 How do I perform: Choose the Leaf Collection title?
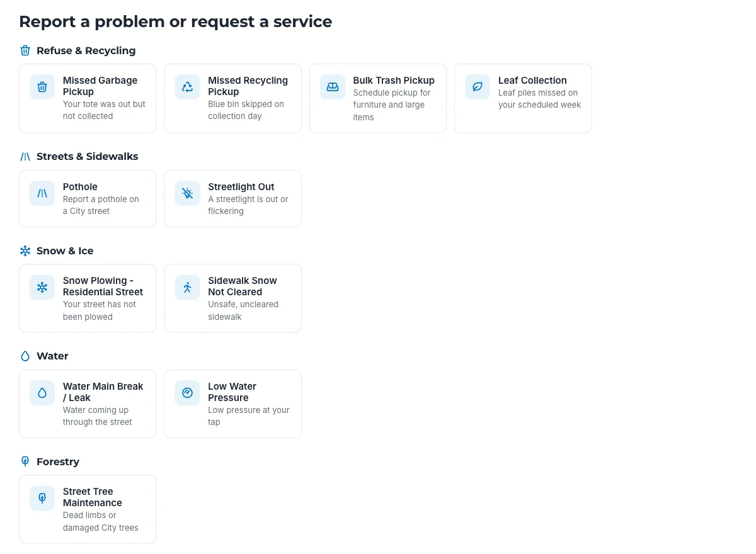(532, 81)
